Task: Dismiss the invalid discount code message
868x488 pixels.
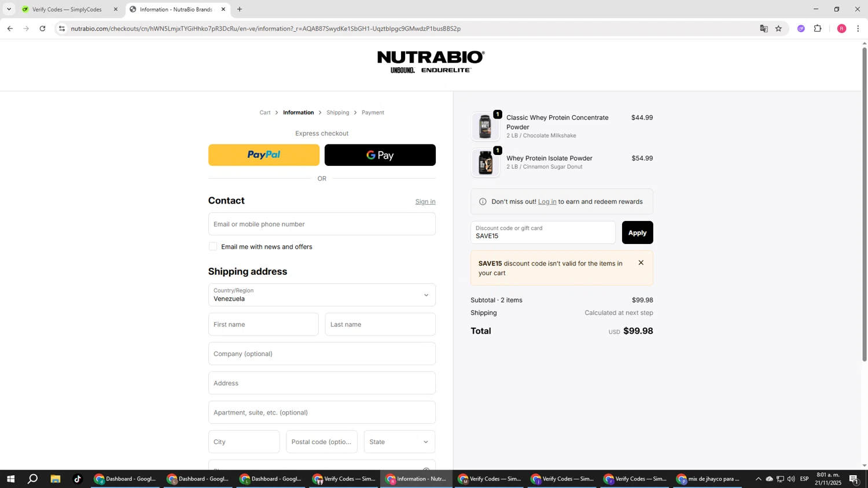Action: (x=641, y=263)
